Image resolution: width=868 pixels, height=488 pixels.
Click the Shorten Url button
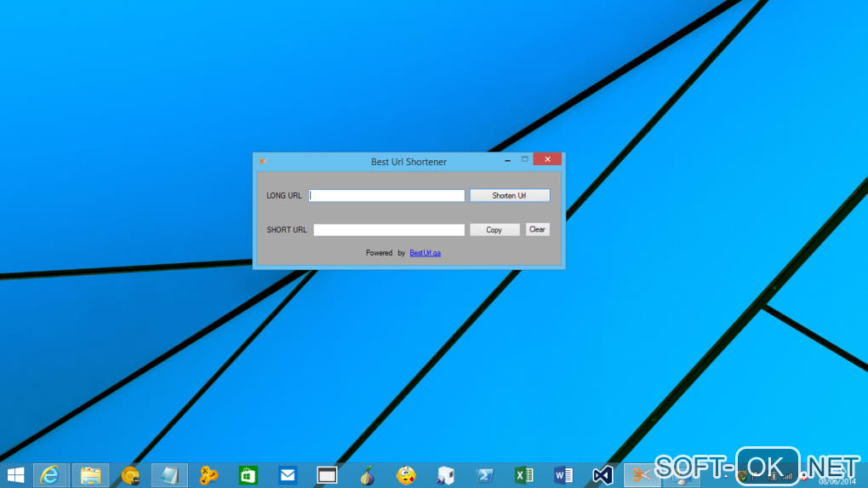coord(510,196)
